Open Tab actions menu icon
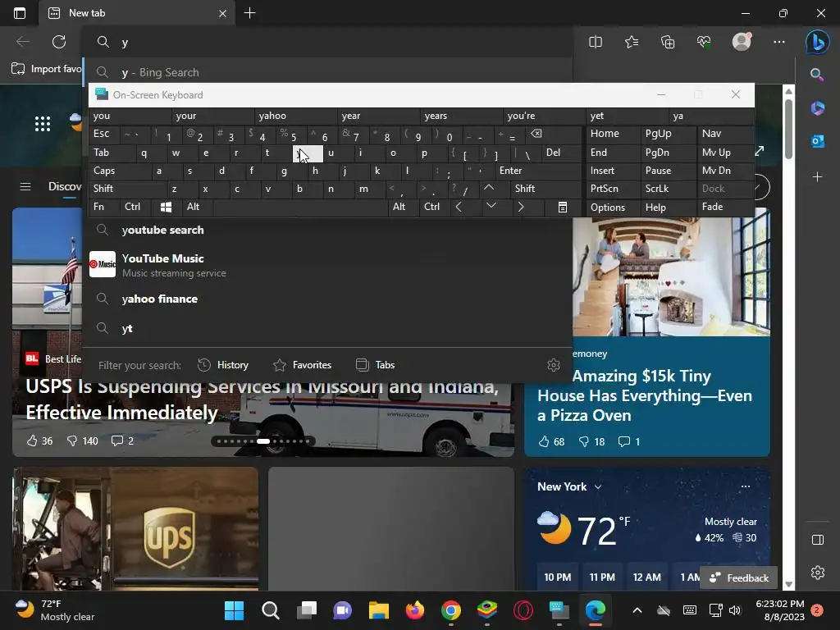Screen dimensions: 840x630 pos(20,13)
